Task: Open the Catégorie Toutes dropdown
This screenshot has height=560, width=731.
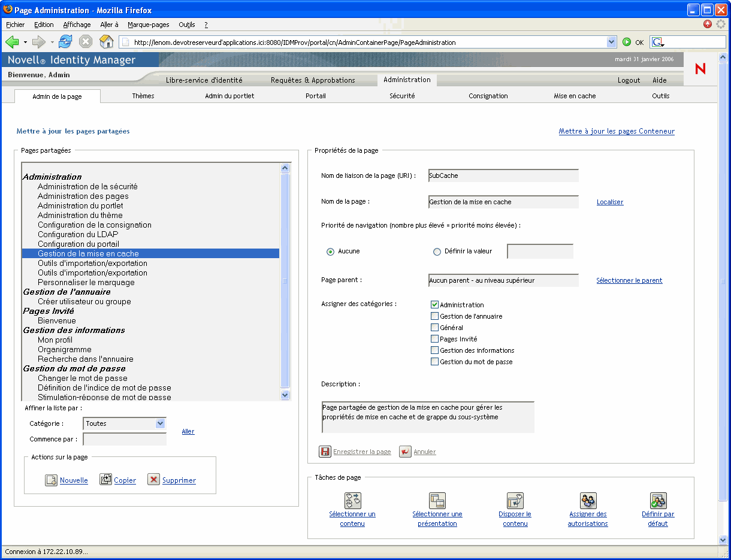Action: (124, 423)
